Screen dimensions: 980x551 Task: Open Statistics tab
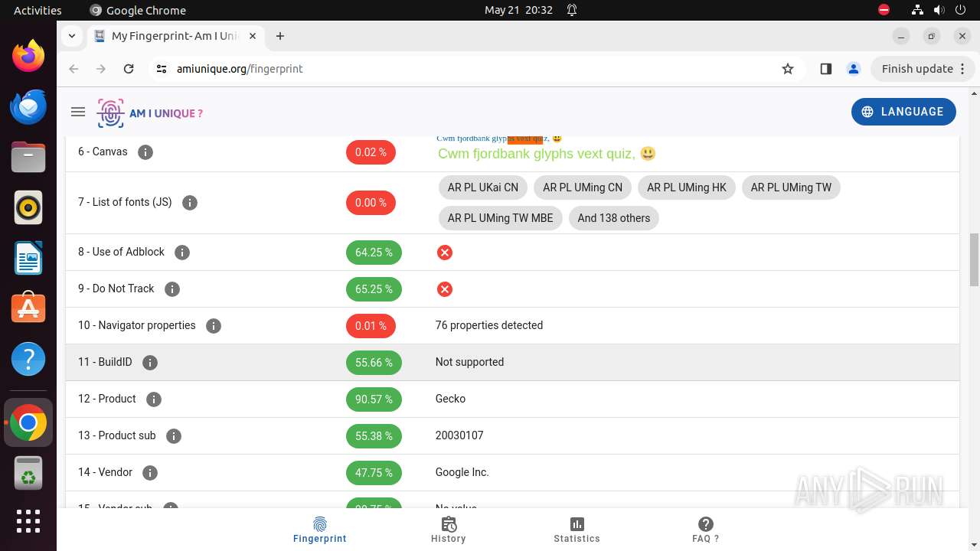(577, 530)
